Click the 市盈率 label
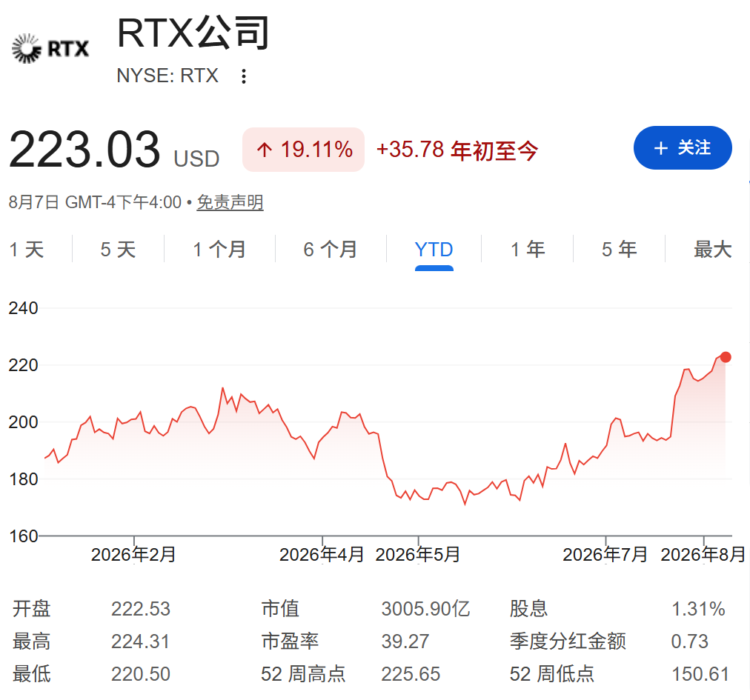Screen dimensions: 750x700 tap(290, 641)
